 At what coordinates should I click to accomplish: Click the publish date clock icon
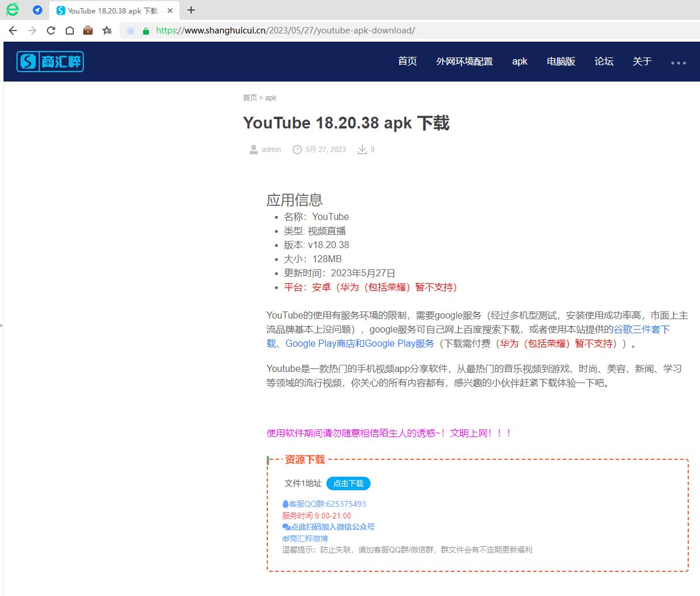297,149
